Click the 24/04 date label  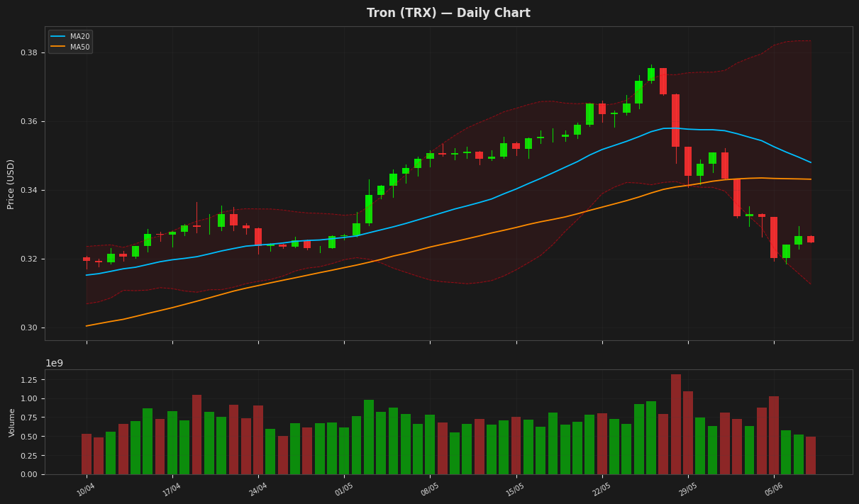click(257, 490)
